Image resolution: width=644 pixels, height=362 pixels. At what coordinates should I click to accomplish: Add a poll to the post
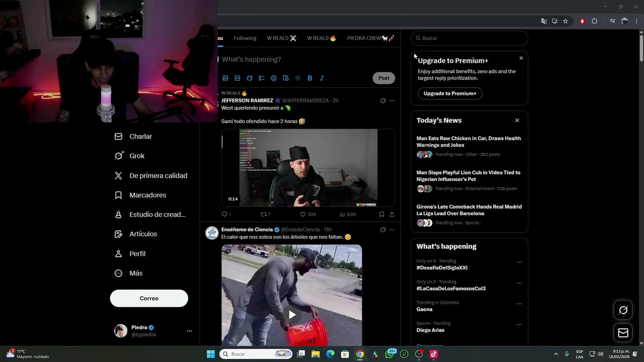(262, 78)
